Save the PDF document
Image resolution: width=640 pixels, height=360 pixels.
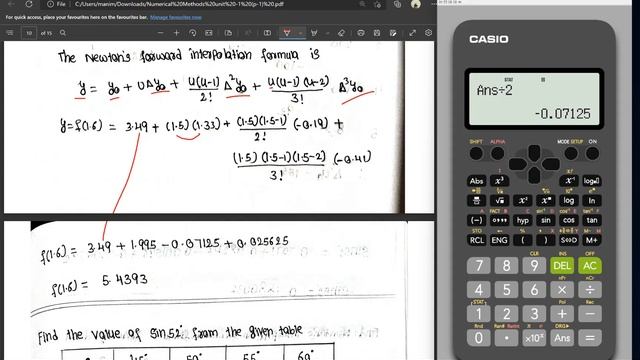(x=377, y=33)
